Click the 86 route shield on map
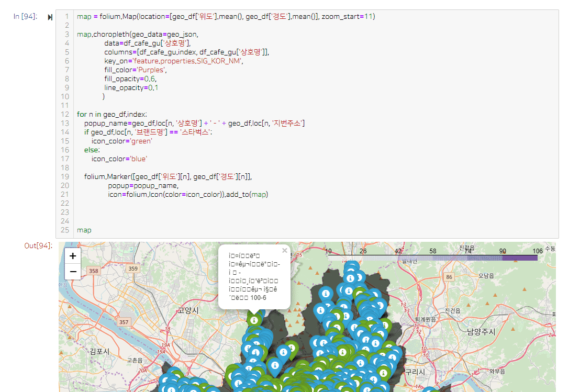 pyautogui.click(x=449, y=276)
